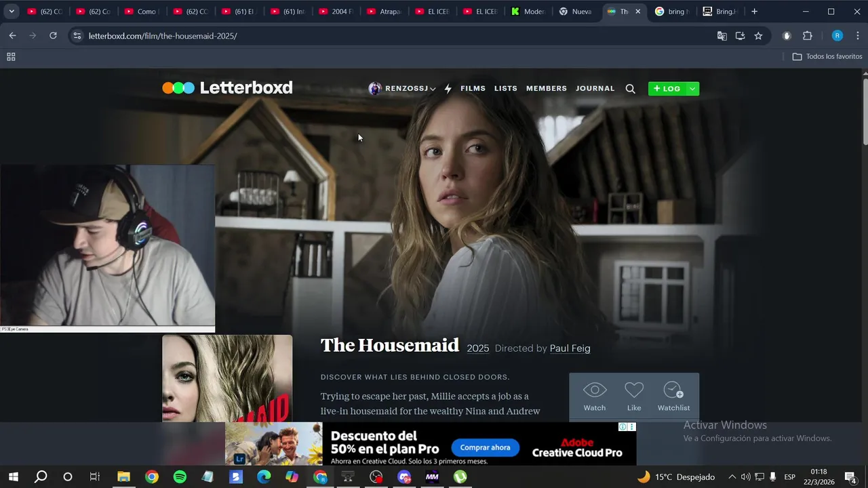Switch to the 'Atrapa' tab
Screen dimensions: 868x488
tap(384, 12)
